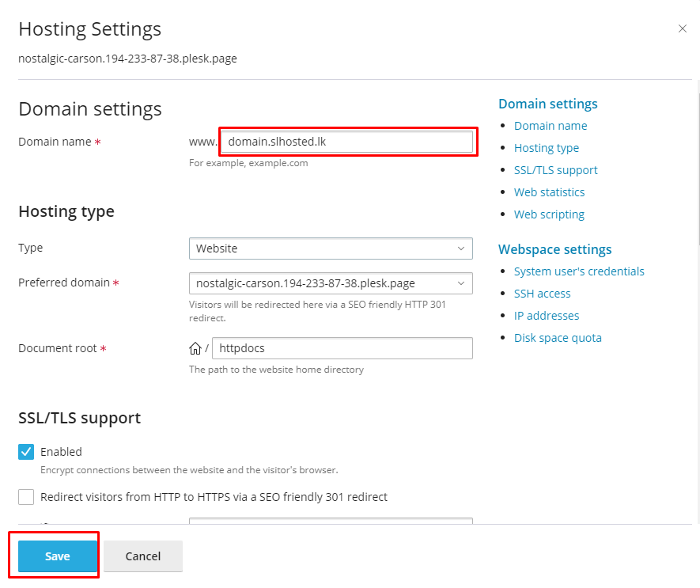Open the hosting Type dropdown
Viewport: 700px width, 588px height.
tap(330, 248)
